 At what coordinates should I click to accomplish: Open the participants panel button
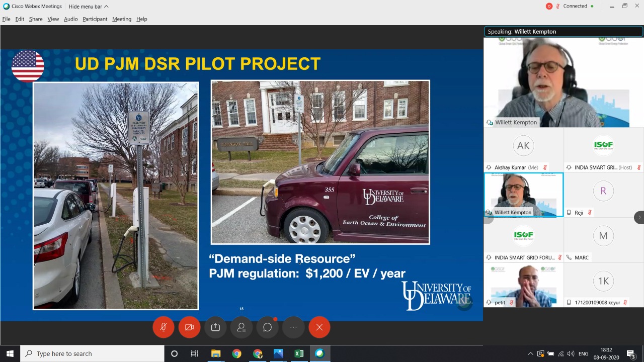242,327
